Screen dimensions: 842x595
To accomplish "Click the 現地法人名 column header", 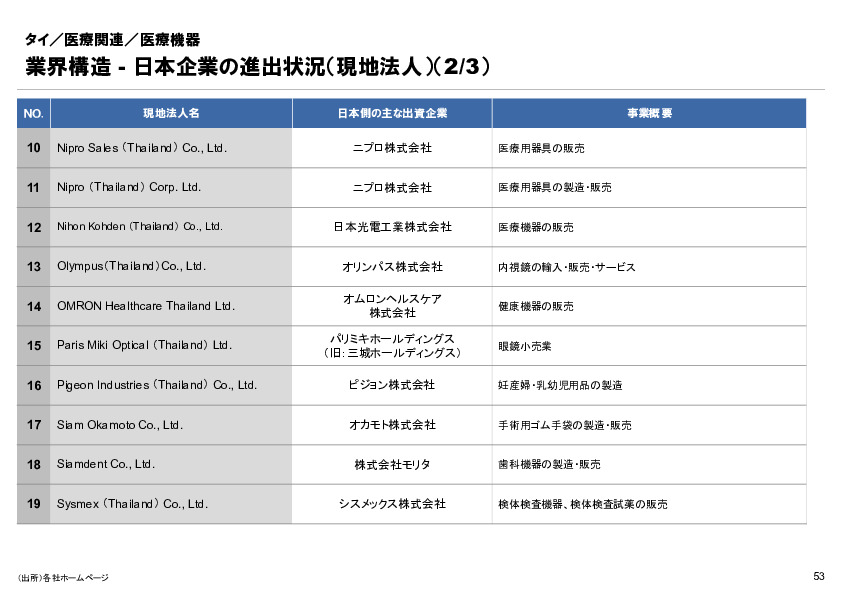I will pyautogui.click(x=168, y=113).
